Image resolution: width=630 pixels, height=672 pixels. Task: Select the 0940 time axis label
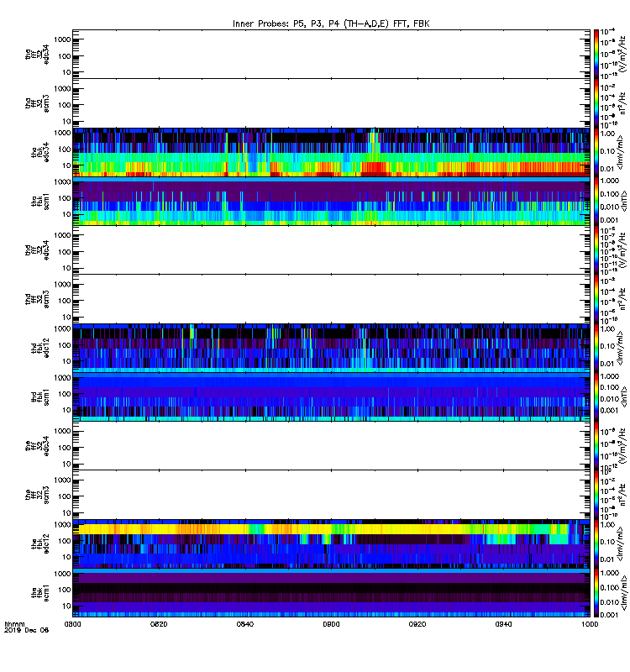[503, 624]
